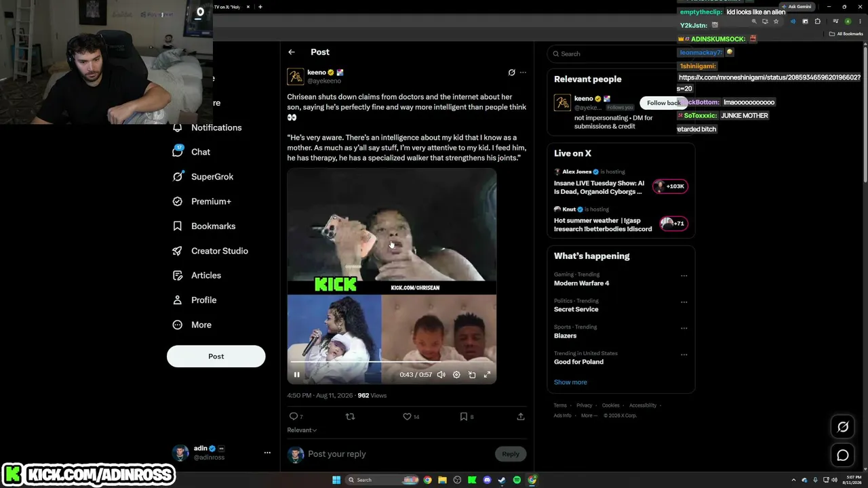The image size is (868, 488).
Task: Show hidden system tray icons
Action: coord(794,480)
